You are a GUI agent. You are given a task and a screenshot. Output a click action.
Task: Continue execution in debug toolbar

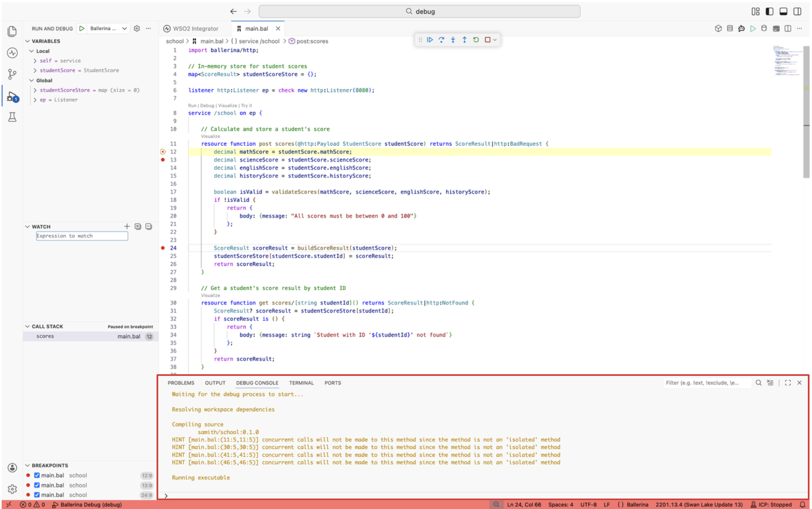(430, 40)
